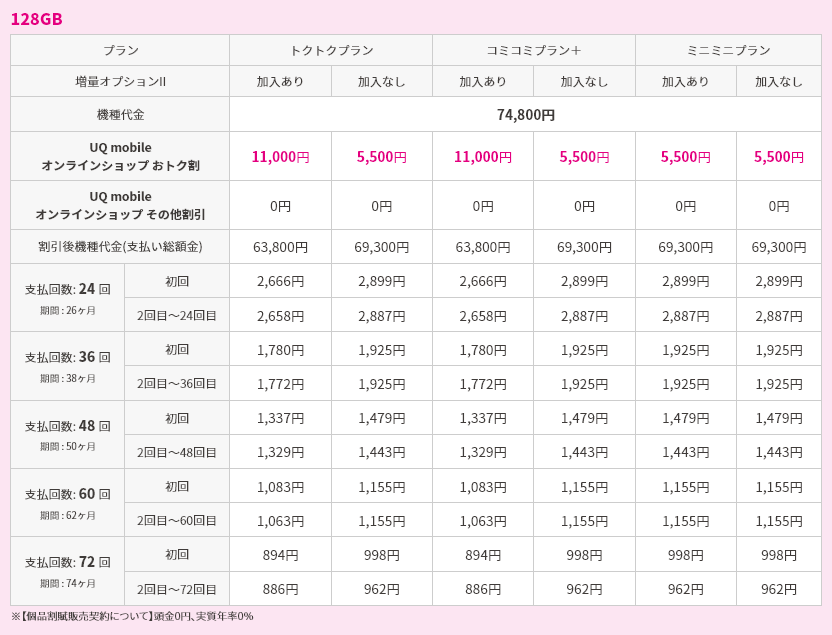Click the 割引後機種代金(支払い総額金) row label
Image resolution: width=832 pixels, height=635 pixels.
[120, 247]
